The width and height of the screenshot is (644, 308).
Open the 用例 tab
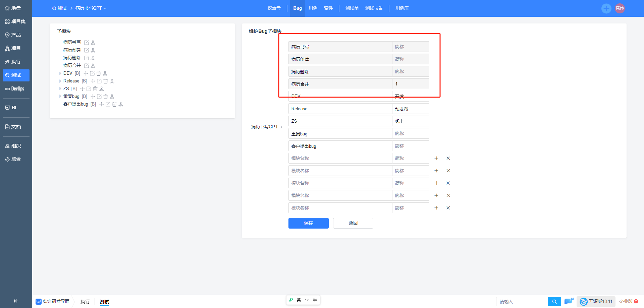313,8
